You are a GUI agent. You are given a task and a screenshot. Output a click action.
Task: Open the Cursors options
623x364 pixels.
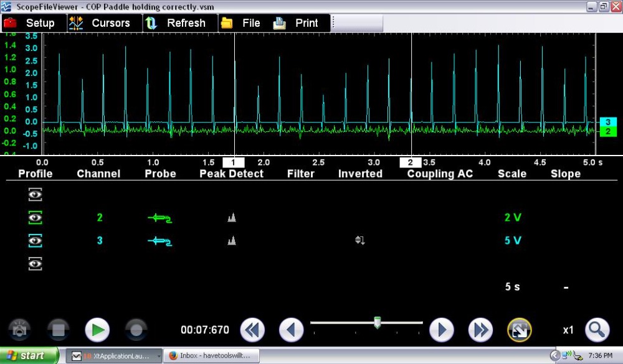(x=105, y=23)
